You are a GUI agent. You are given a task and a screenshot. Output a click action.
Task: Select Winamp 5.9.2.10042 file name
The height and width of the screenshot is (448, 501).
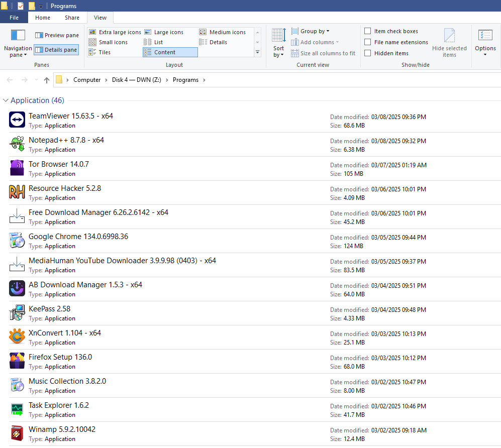[x=62, y=429]
